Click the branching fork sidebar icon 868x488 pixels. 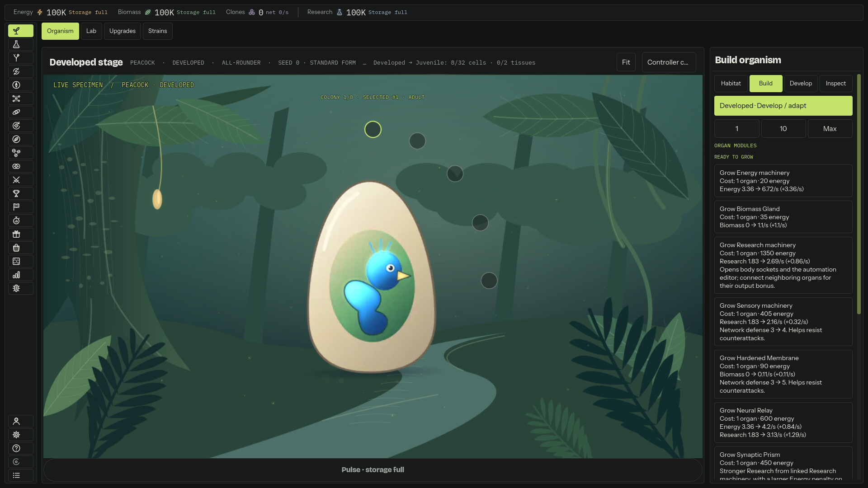(20, 58)
